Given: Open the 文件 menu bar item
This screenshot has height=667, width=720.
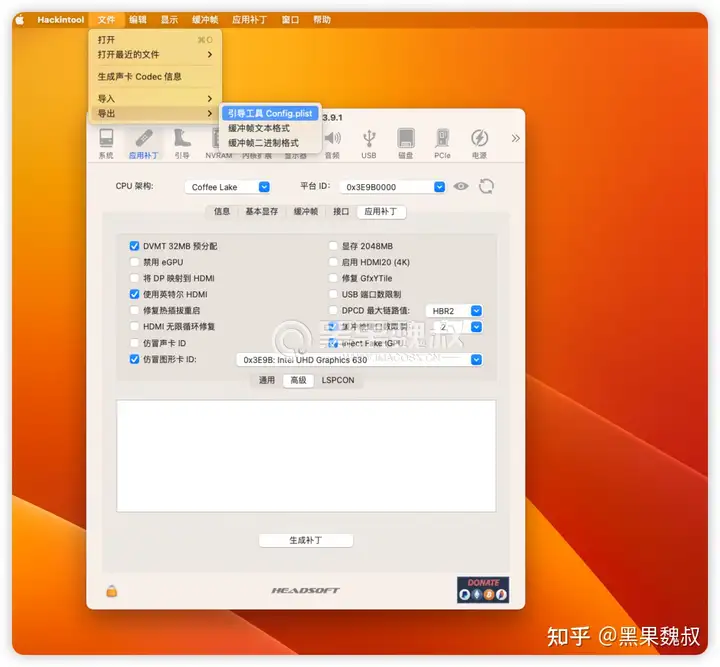Looking at the screenshot, I should (107, 20).
